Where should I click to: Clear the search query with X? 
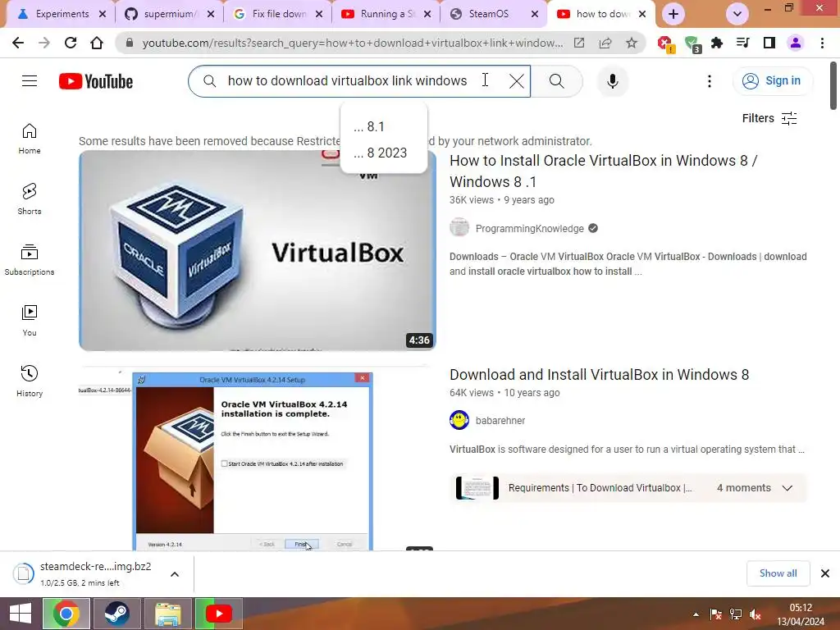(x=517, y=81)
